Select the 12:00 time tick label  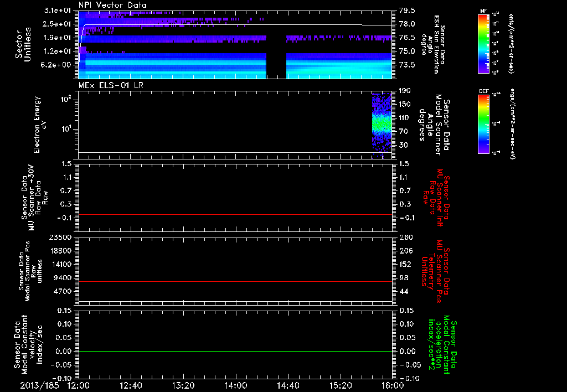click(79, 385)
